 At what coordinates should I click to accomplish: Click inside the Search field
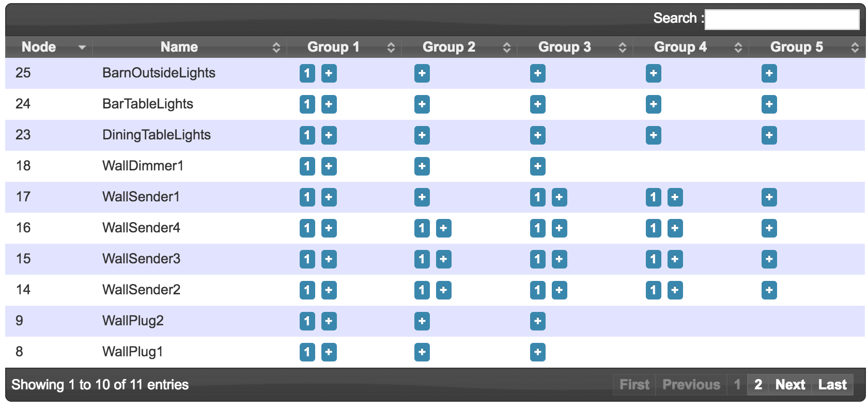coord(782,18)
